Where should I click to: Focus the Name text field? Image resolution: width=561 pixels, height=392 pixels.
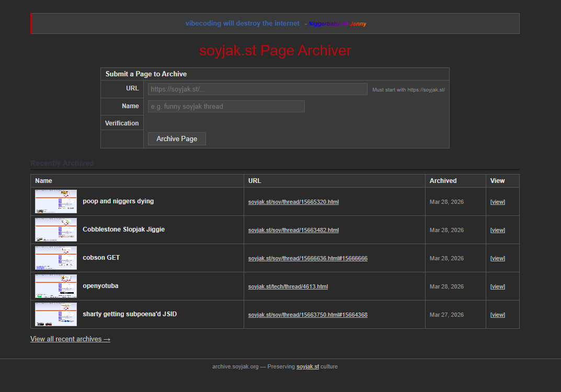[226, 107]
